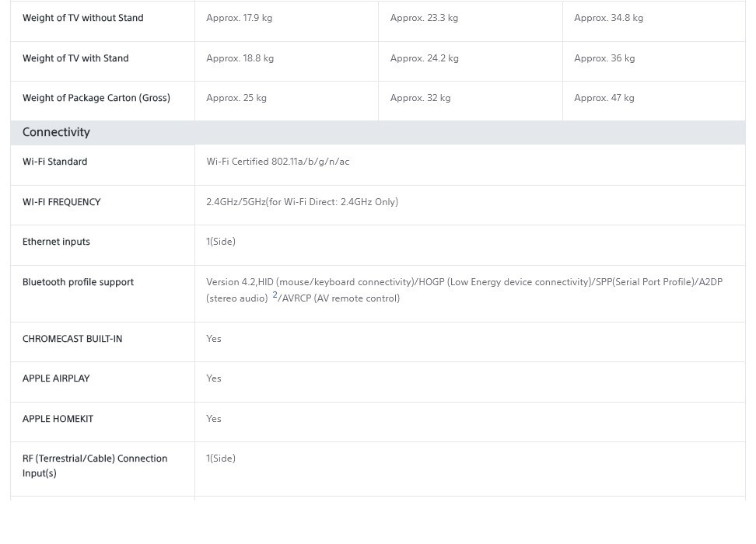Select the Version 4.2 Bluetooth description text
Screen dimensions: 756x544
tap(464, 290)
